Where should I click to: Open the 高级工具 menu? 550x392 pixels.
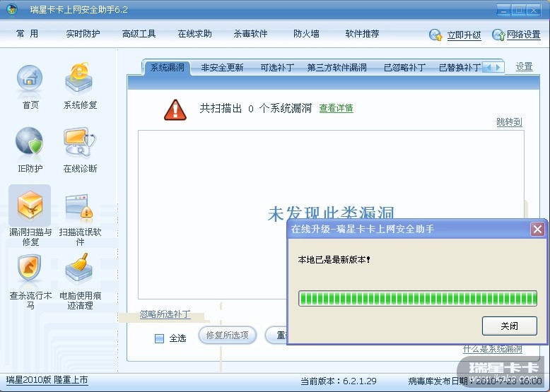click(139, 34)
